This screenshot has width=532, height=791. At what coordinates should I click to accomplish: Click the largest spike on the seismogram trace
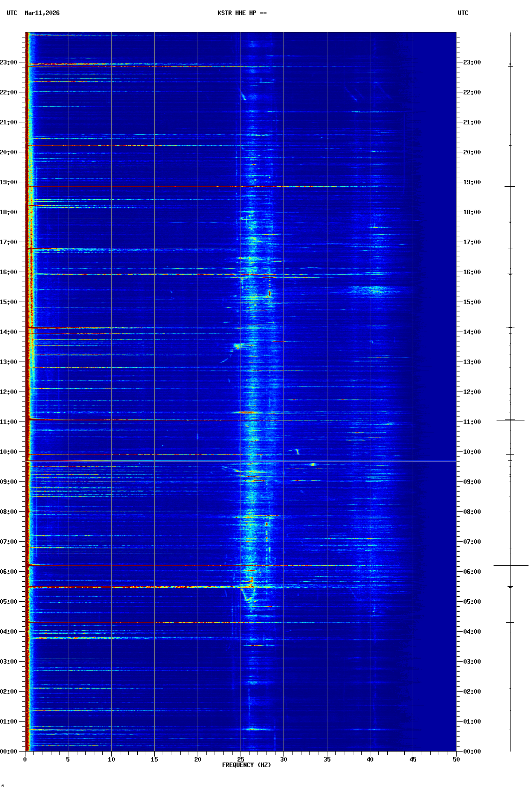(x=511, y=565)
